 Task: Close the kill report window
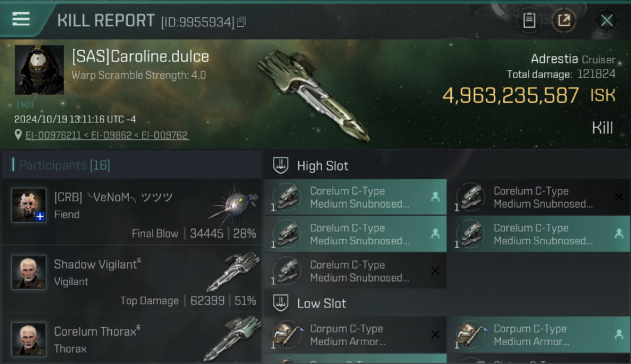point(607,20)
